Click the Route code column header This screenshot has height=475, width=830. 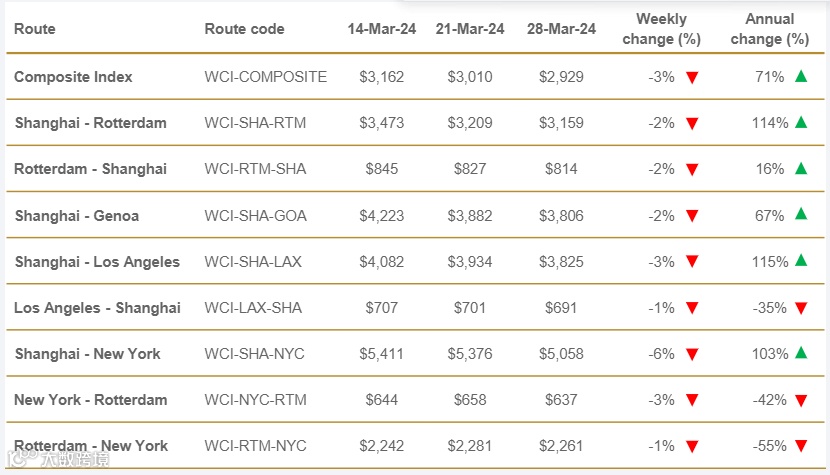coord(245,29)
